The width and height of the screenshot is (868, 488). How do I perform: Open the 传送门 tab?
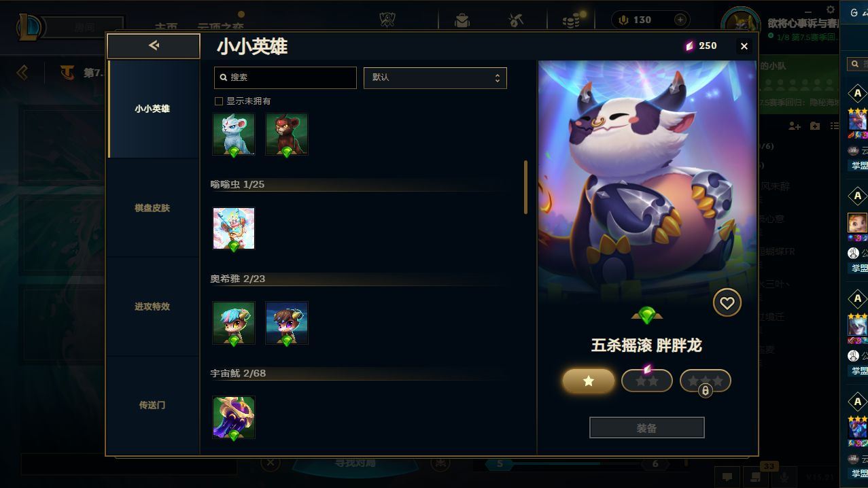[152, 405]
